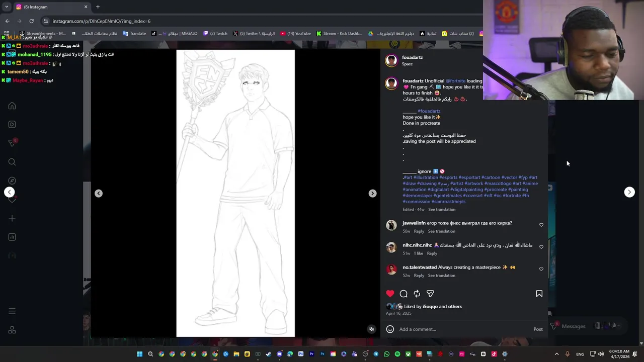The width and height of the screenshot is (644, 362).
Task: View site information icon in address bar
Action: tap(46, 21)
